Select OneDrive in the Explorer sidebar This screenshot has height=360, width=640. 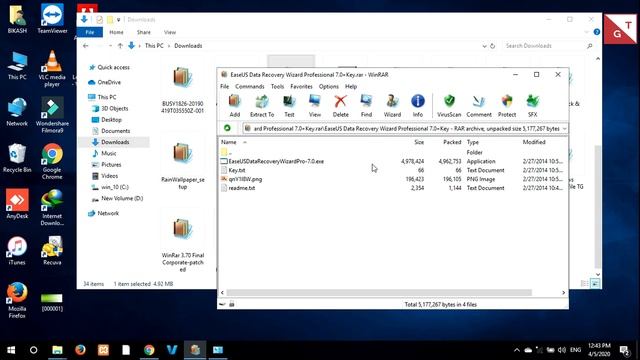[x=105, y=82]
